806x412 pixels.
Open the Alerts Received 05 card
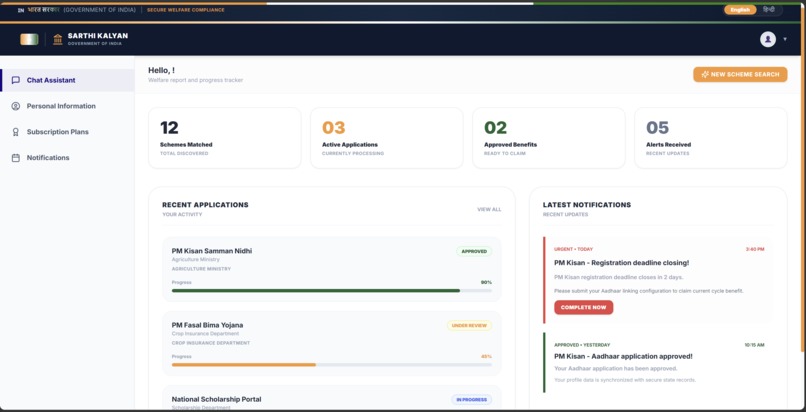point(710,138)
